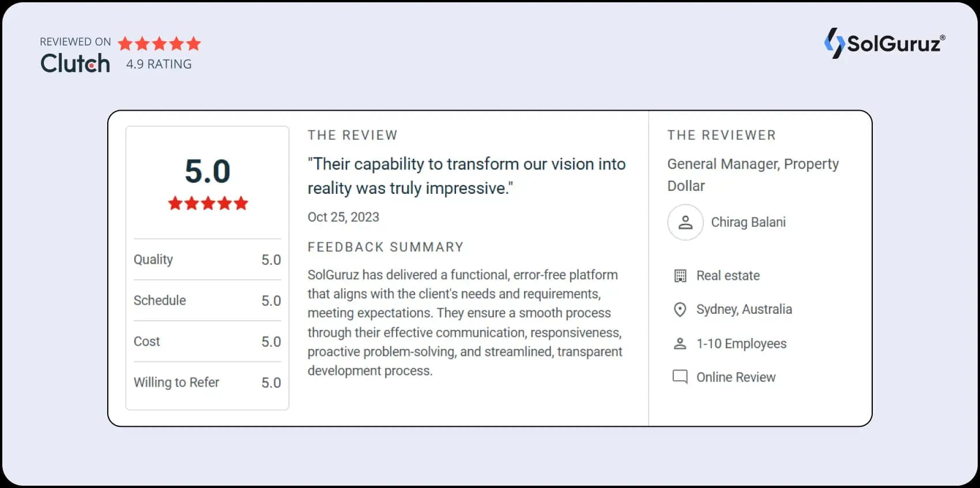Viewport: 980px width, 488px height.
Task: Click the review quote headline
Action: point(466,176)
